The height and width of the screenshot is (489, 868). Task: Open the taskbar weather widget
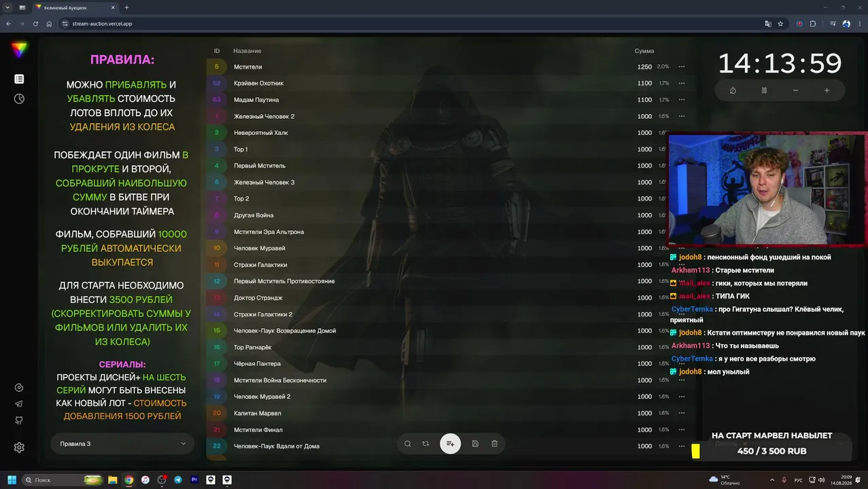point(725,479)
